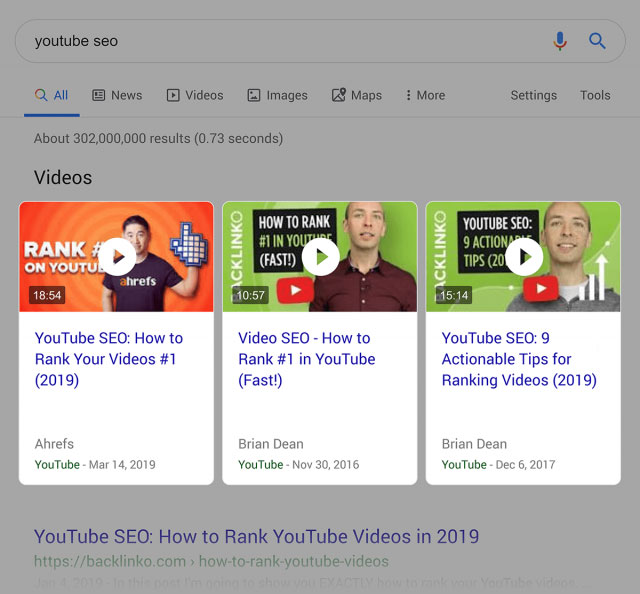The width and height of the screenshot is (640, 594).
Task: Click the search box containing 'youtube seo'
Action: [320, 41]
